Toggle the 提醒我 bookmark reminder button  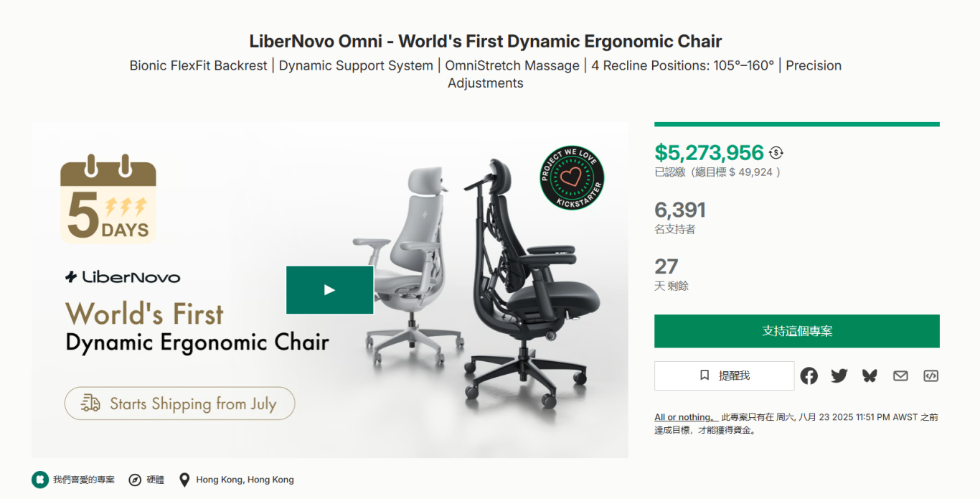tap(724, 376)
